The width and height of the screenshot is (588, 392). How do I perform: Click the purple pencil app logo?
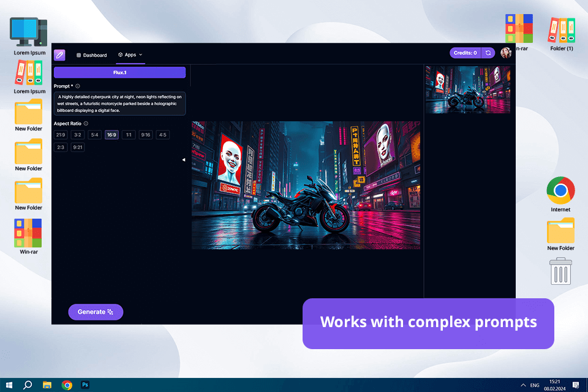(59, 55)
